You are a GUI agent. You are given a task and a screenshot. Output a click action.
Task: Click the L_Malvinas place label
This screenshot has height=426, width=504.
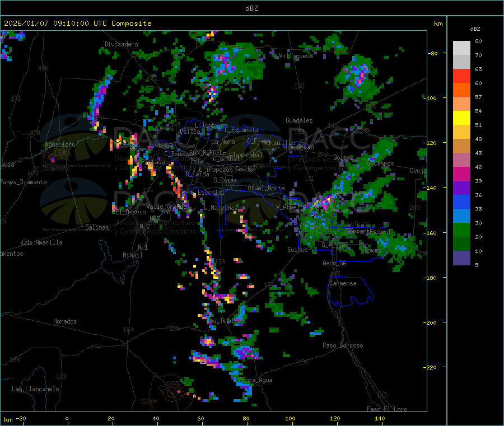[221, 208]
